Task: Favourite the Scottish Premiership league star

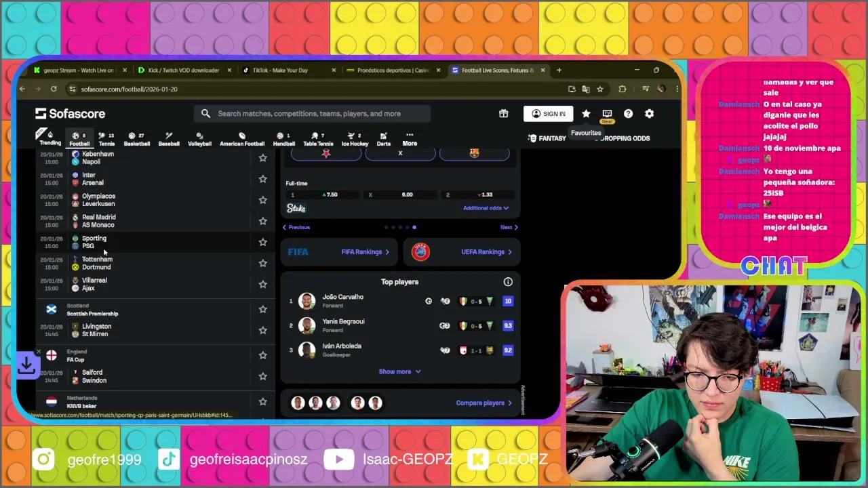Action: pos(262,309)
